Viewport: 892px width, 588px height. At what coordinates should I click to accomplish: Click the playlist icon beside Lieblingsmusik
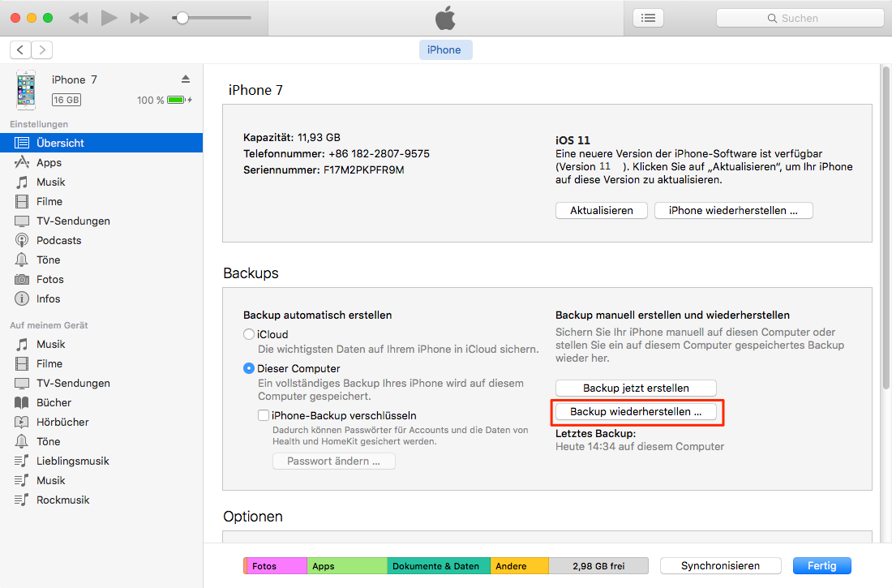22,461
